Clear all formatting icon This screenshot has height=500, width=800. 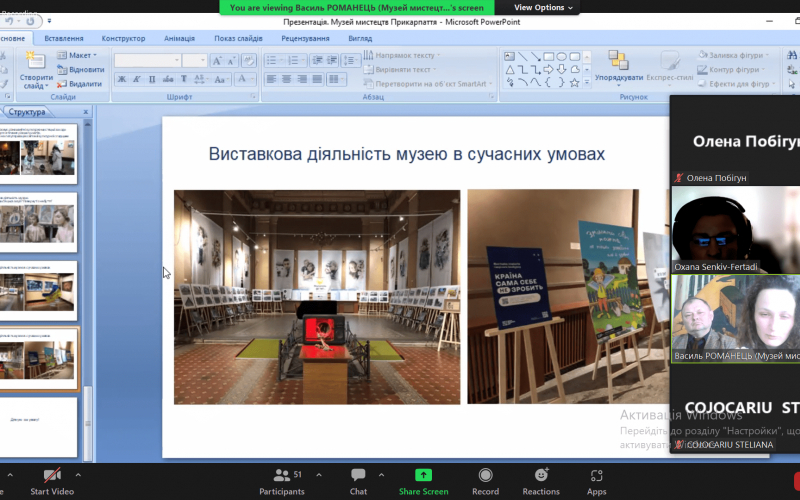pos(248,61)
